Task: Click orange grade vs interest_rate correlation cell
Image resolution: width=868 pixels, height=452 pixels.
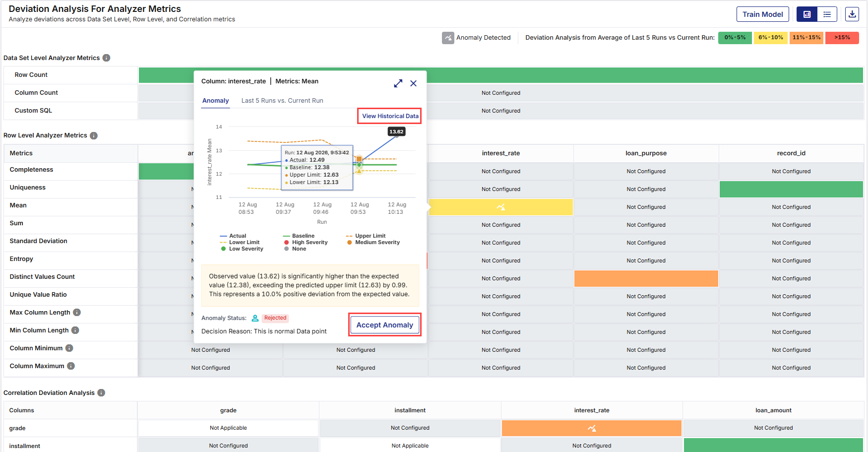Action: pyautogui.click(x=592, y=428)
